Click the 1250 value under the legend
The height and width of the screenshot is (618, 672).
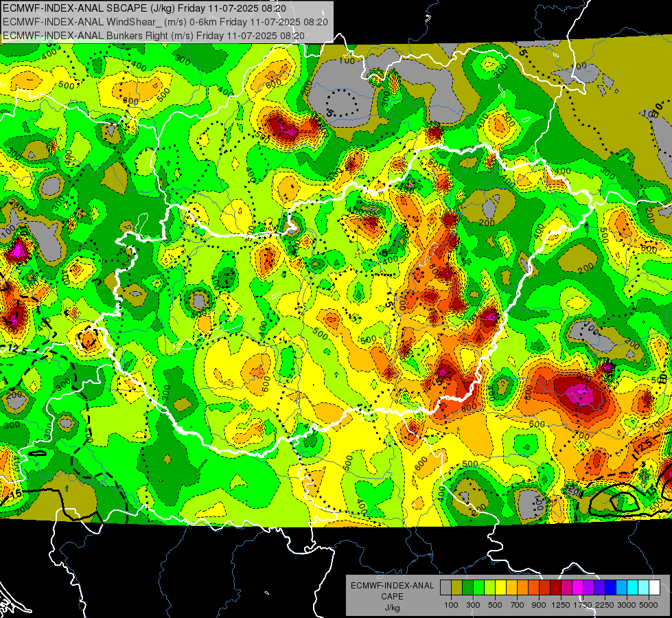[x=561, y=605]
